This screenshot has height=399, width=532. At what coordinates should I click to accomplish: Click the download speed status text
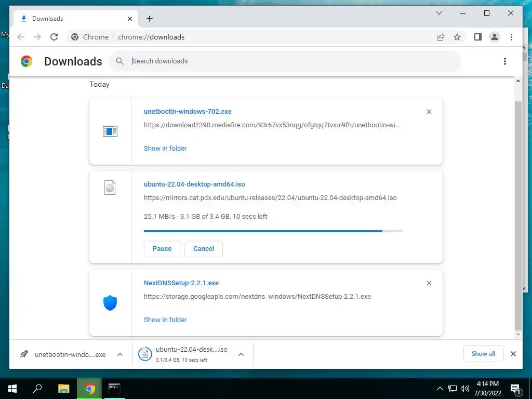click(206, 217)
